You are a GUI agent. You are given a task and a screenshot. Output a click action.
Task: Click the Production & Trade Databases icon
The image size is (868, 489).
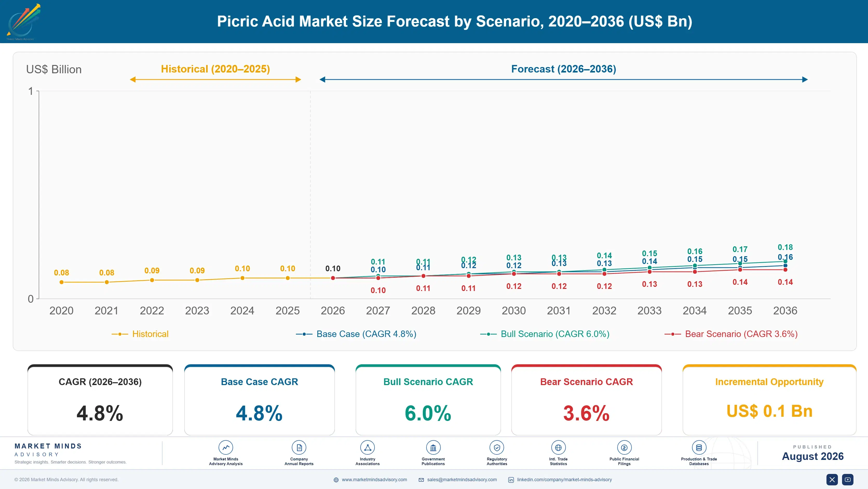[699, 447]
